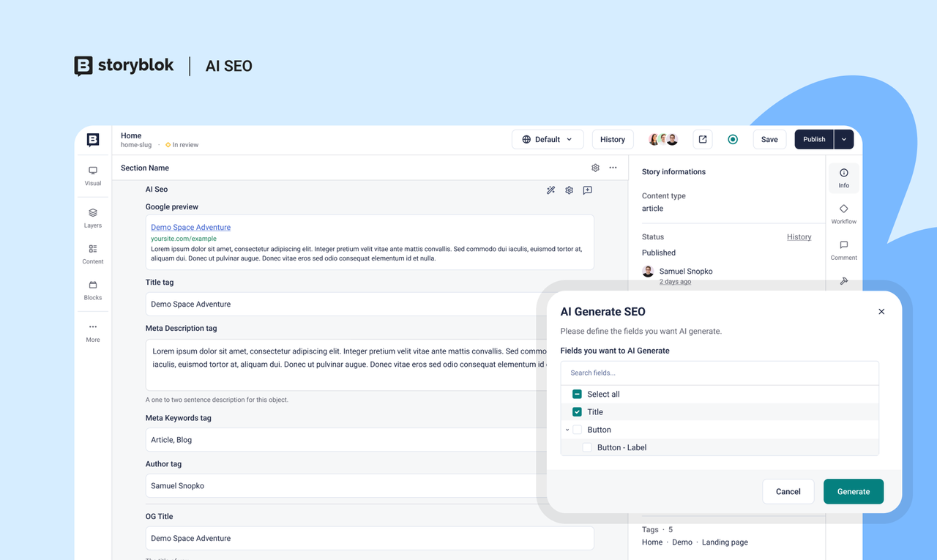Open the Publish dropdown arrow

tap(843, 139)
